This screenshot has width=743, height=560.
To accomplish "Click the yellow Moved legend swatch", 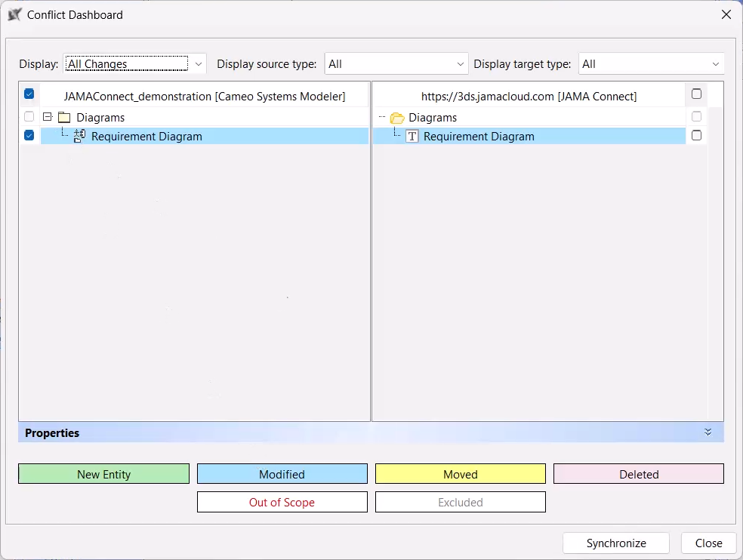I will pyautogui.click(x=460, y=474).
